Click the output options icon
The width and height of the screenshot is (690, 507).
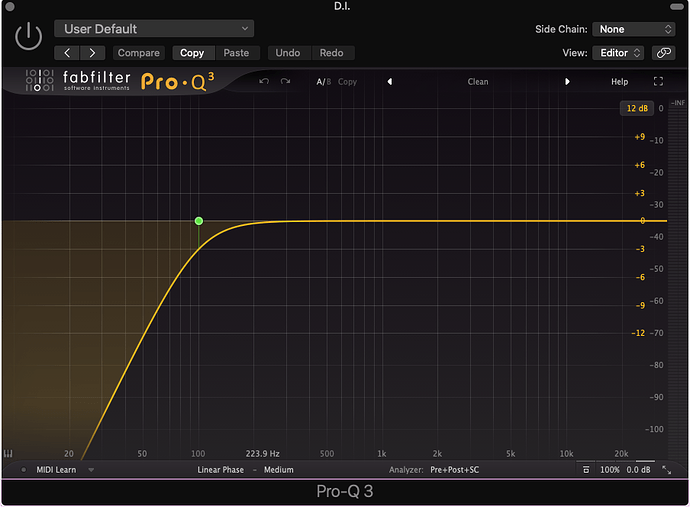tap(586, 470)
